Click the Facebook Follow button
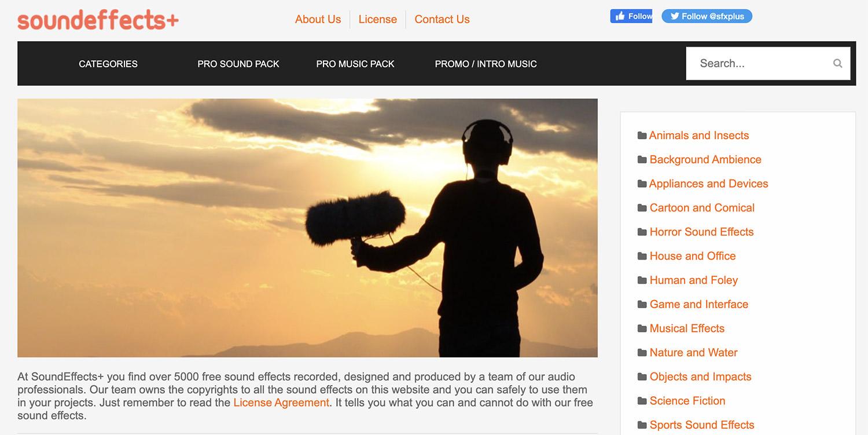The width and height of the screenshot is (868, 435). (x=631, y=16)
